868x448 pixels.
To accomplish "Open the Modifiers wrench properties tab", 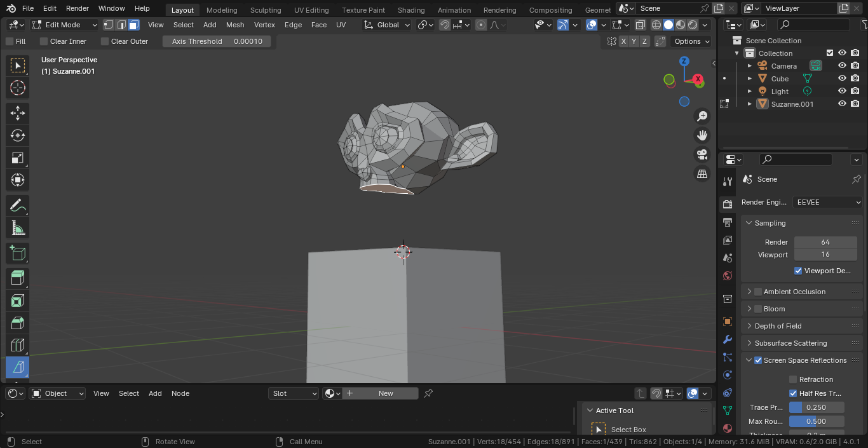I will tap(728, 339).
